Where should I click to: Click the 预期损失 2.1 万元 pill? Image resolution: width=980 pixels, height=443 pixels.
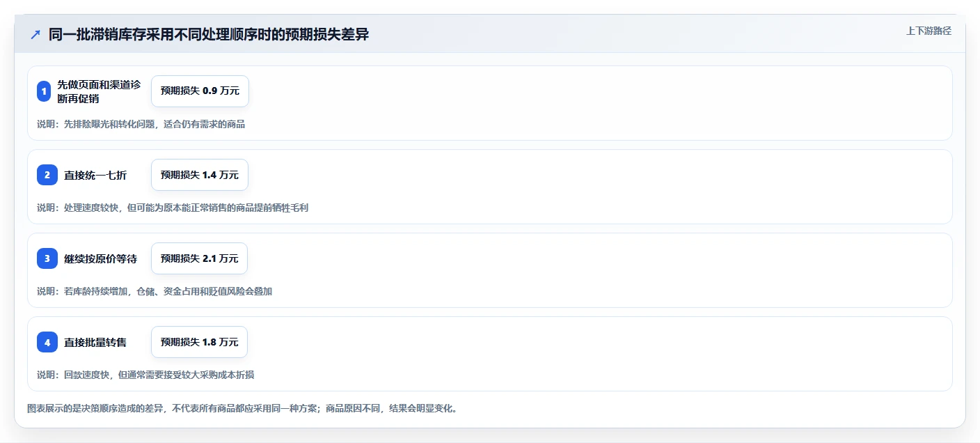pos(200,258)
